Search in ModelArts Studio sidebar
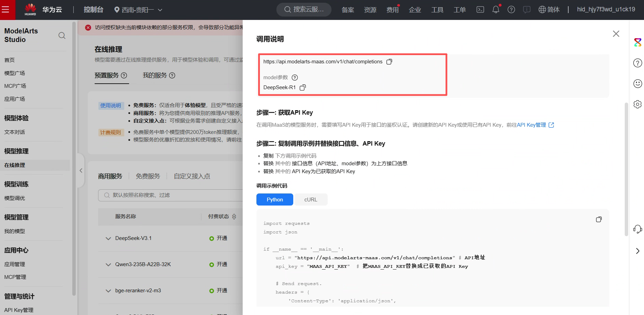Viewport: 644px width, 315px height. pyautogui.click(x=62, y=35)
